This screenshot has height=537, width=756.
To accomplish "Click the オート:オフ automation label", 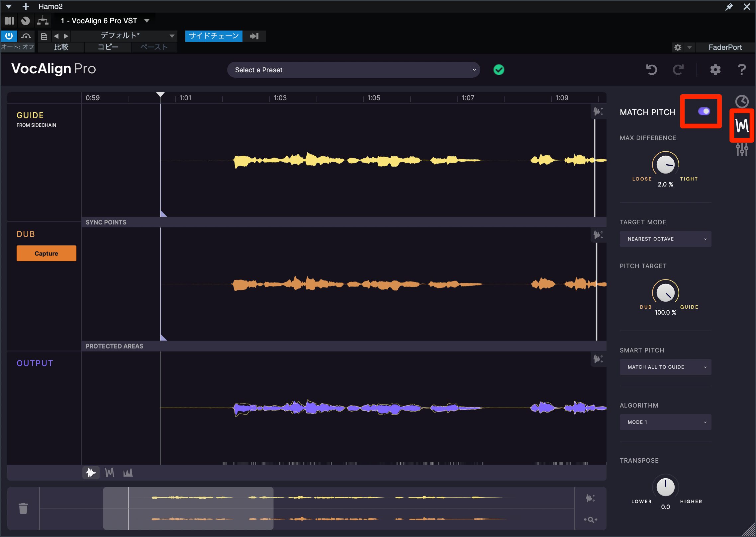I will (18, 47).
